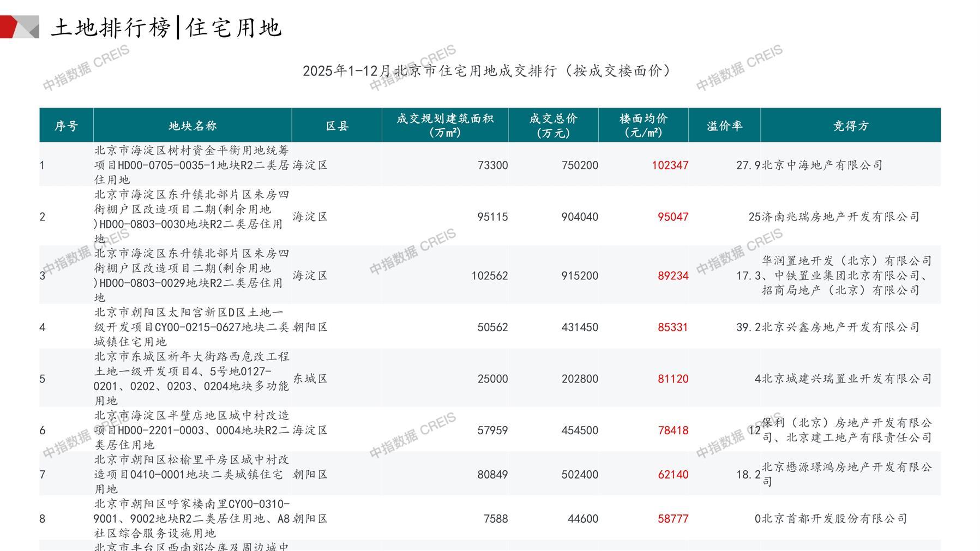Screen dimensions: 980x551
Task: Click the red floor price value 102347
Action: (670, 165)
